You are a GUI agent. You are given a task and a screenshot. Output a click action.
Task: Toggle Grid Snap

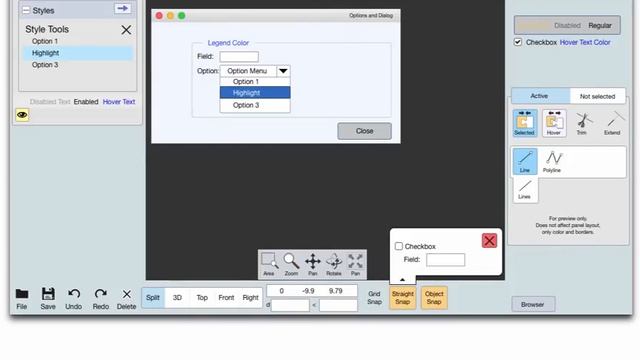374,298
